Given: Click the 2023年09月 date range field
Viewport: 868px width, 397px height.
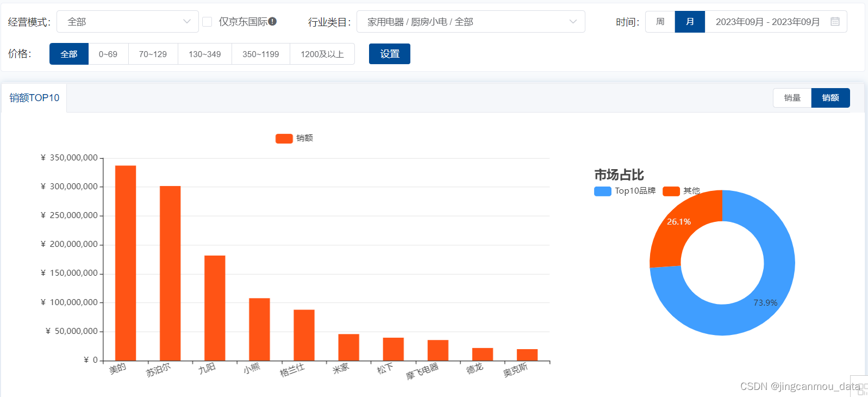Looking at the screenshot, I should pyautogui.click(x=776, y=22).
